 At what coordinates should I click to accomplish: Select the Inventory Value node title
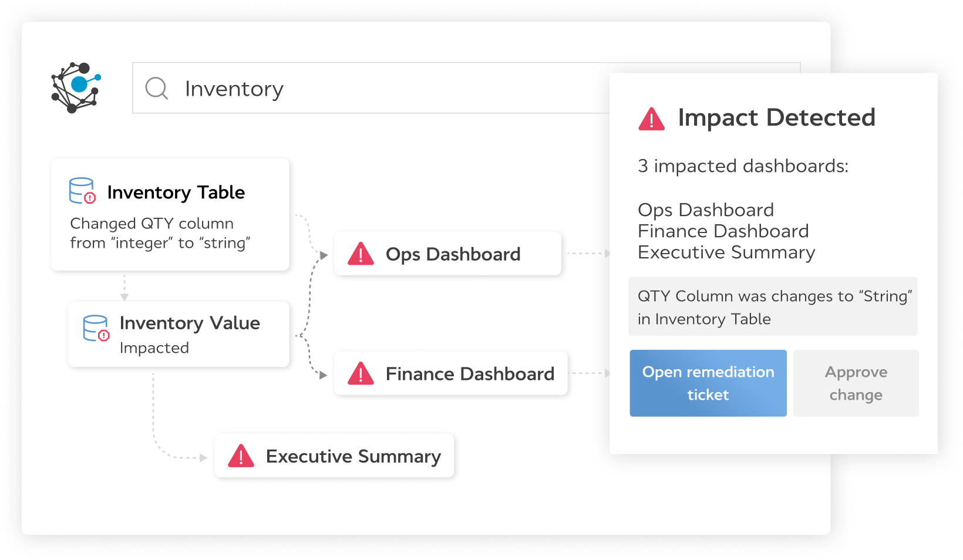click(190, 323)
